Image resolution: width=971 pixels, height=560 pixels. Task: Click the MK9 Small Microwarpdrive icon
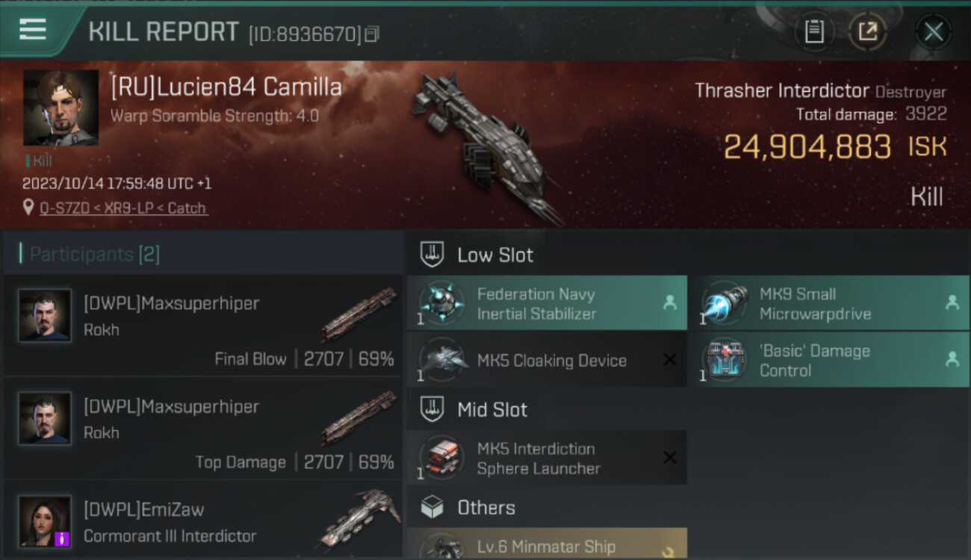(x=725, y=303)
